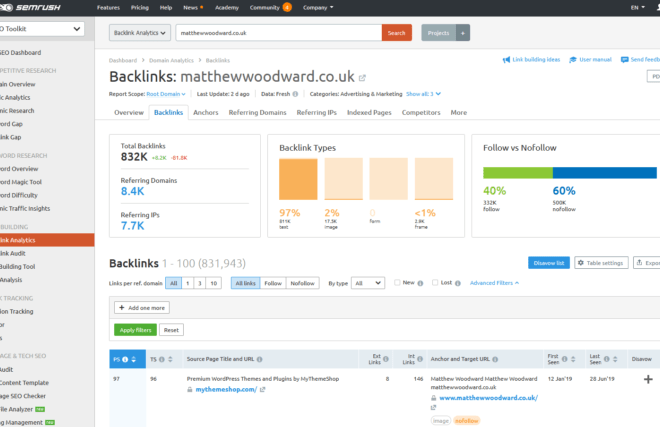Click the Data: Fresh info icon
The image size is (660, 427).
click(x=295, y=94)
